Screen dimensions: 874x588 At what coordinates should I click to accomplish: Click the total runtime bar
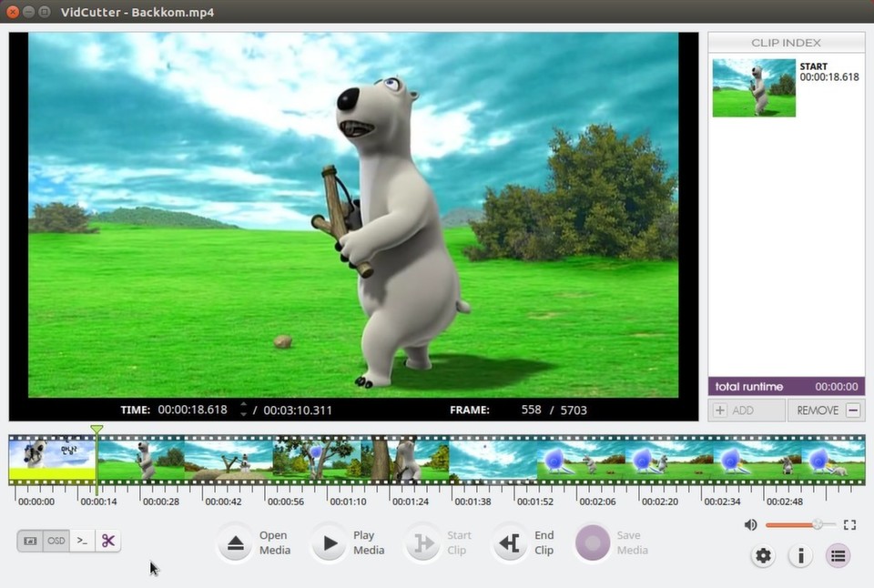[x=787, y=386]
